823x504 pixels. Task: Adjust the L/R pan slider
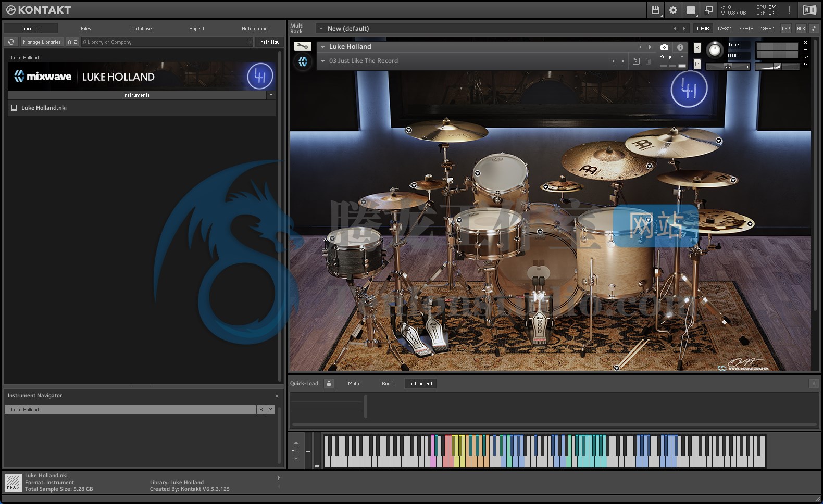tap(728, 67)
